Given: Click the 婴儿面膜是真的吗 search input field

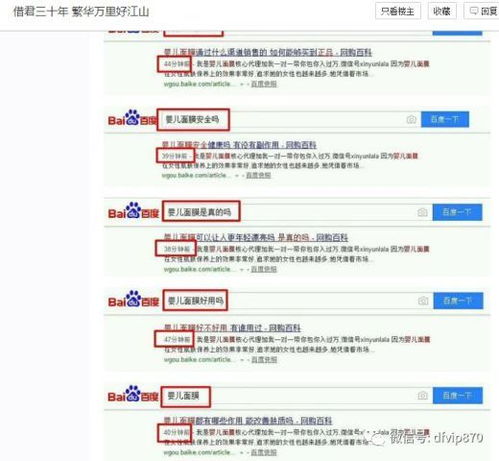Looking at the screenshot, I should coord(297,212).
